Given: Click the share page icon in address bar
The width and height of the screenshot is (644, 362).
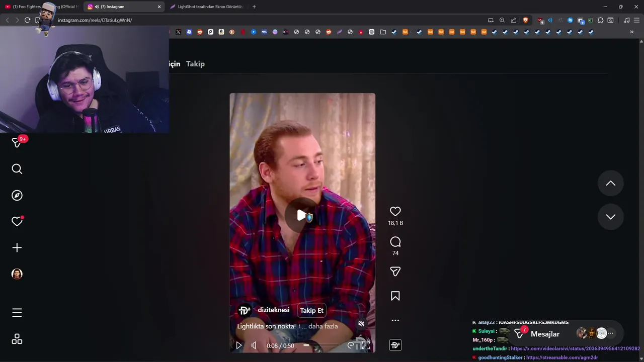Looking at the screenshot, I should [x=513, y=20].
